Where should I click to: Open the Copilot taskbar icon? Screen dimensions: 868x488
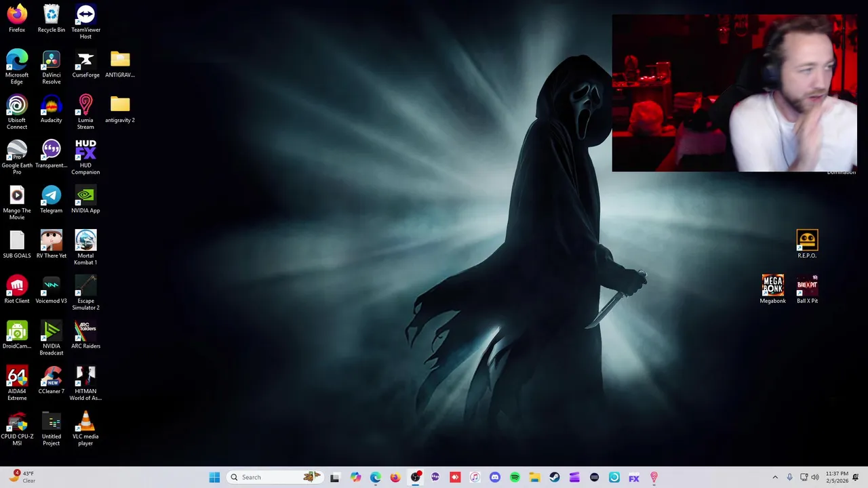pyautogui.click(x=355, y=477)
